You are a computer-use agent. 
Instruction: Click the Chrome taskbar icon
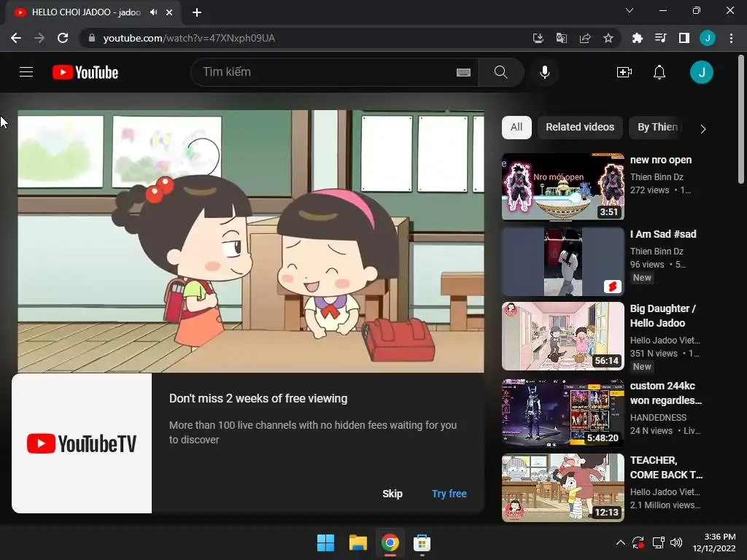click(390, 542)
